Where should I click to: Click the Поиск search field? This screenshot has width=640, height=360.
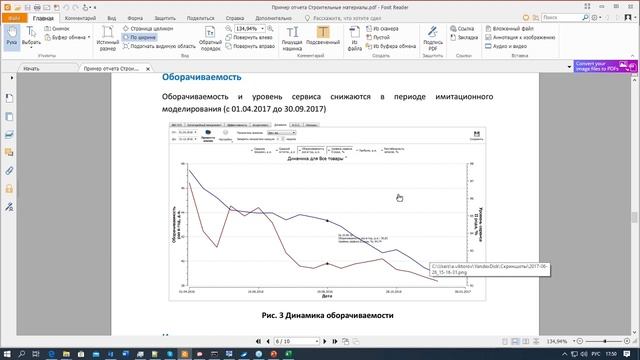[561, 18]
